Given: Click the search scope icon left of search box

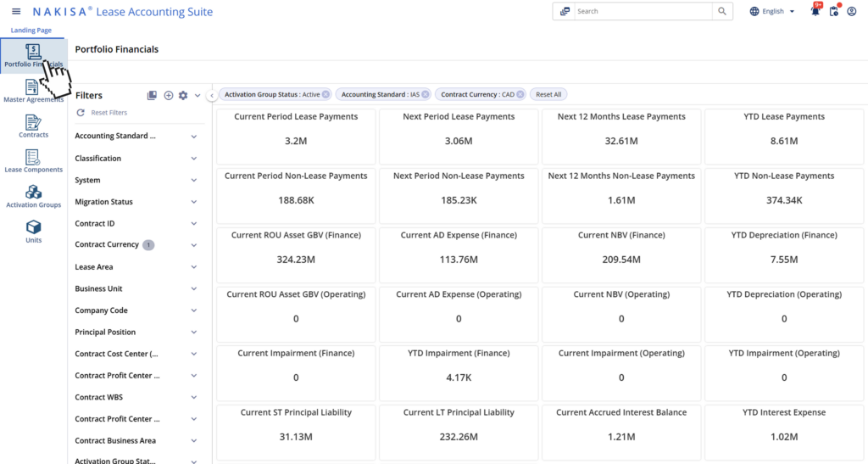Looking at the screenshot, I should [565, 11].
